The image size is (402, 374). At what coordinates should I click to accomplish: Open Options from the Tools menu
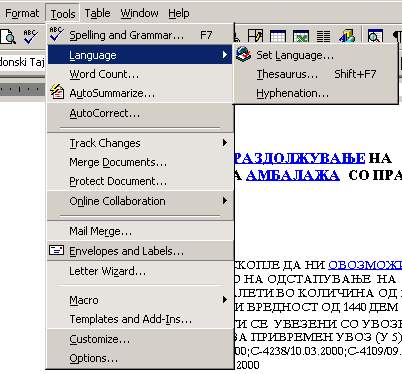(x=140, y=358)
